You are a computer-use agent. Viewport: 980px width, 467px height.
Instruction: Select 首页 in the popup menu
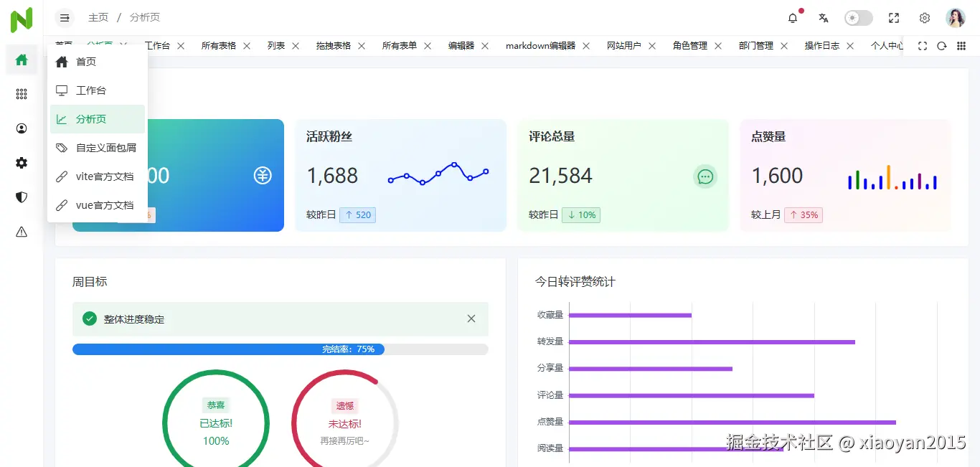coord(98,62)
